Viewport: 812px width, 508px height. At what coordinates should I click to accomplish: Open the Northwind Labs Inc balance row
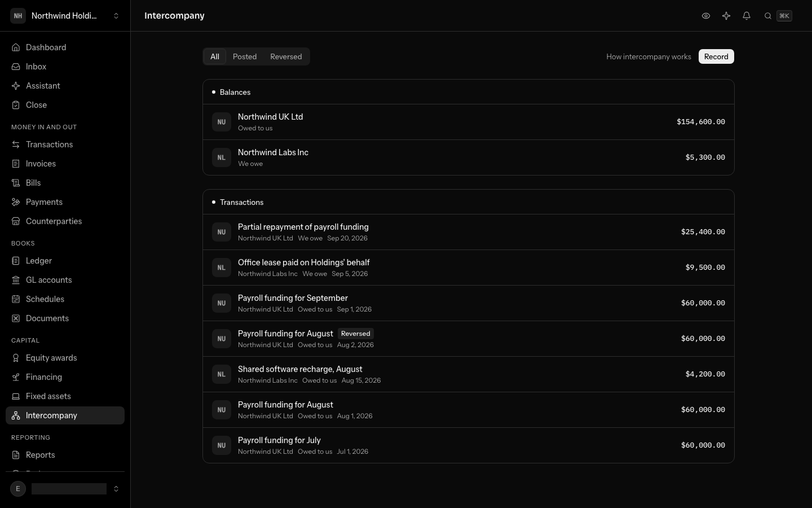(x=469, y=157)
